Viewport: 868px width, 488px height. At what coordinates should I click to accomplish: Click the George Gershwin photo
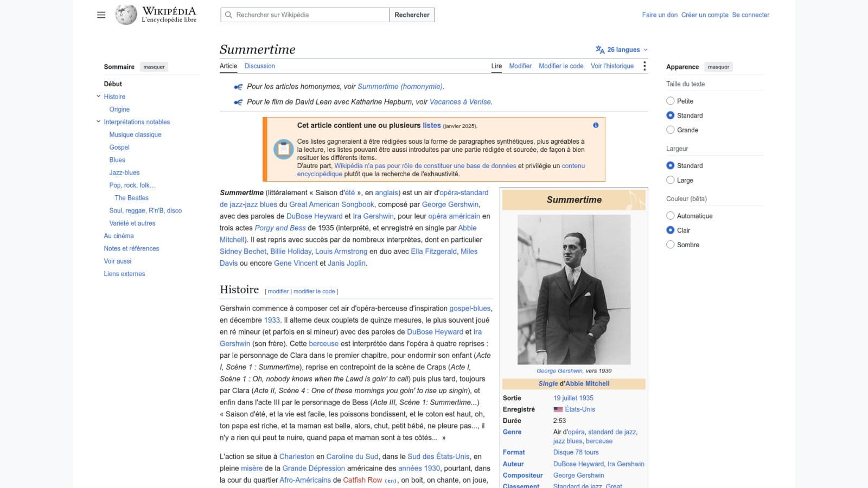574,290
